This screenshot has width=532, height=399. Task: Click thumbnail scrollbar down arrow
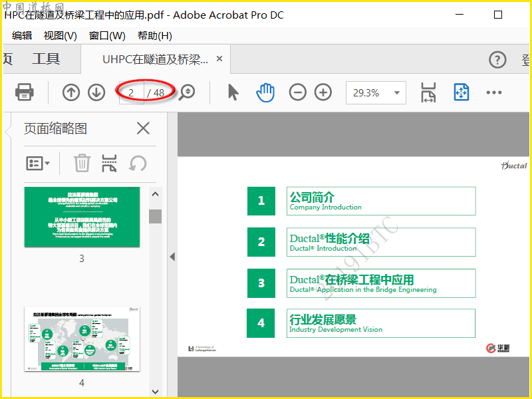155,392
